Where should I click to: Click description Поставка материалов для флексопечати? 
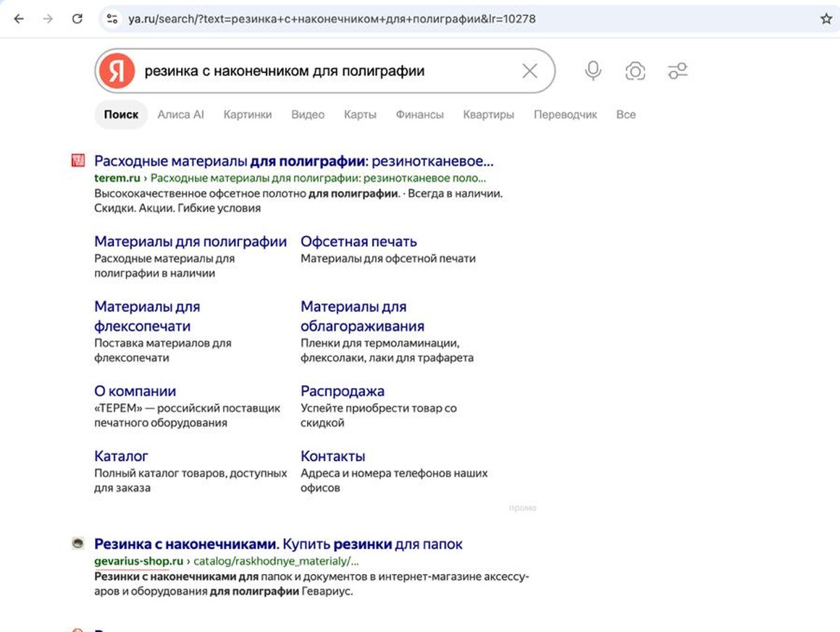tap(163, 350)
